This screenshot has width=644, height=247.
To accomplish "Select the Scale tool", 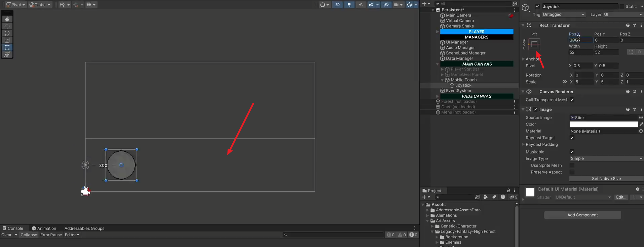I will [7, 40].
